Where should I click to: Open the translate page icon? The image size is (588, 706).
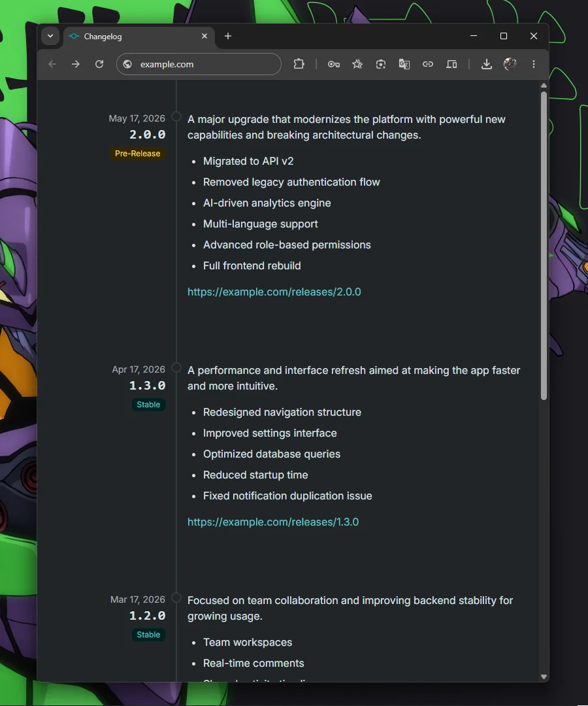[404, 64]
